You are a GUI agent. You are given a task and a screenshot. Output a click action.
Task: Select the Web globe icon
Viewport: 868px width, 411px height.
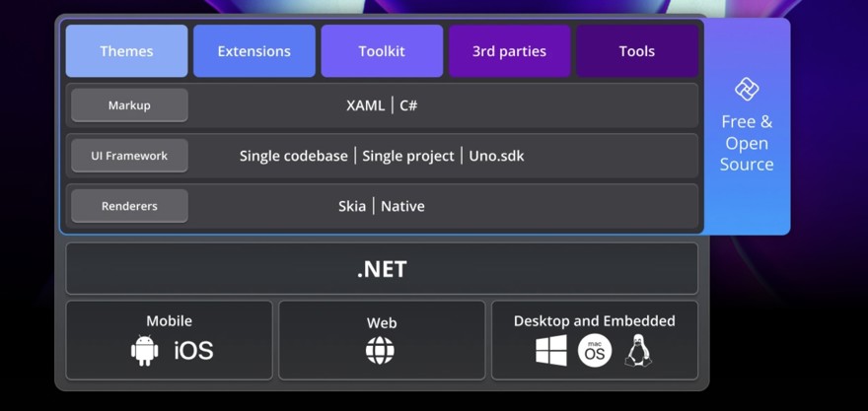[380, 350]
